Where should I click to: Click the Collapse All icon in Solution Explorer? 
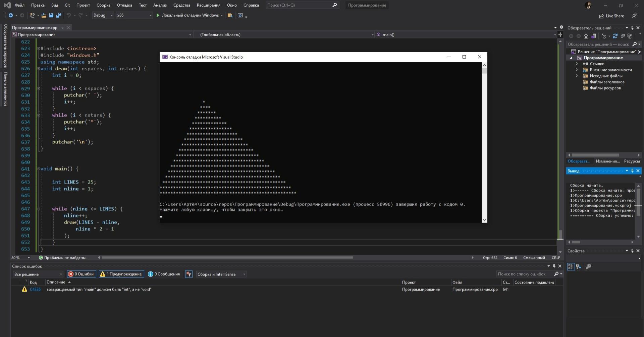tap(623, 36)
